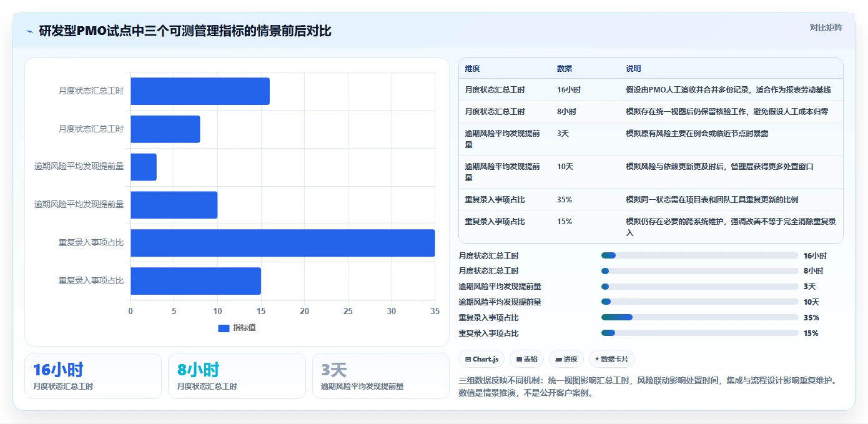The image size is (868, 424).
Task: Click the chart bar reaching value 15
Action: click(195, 281)
